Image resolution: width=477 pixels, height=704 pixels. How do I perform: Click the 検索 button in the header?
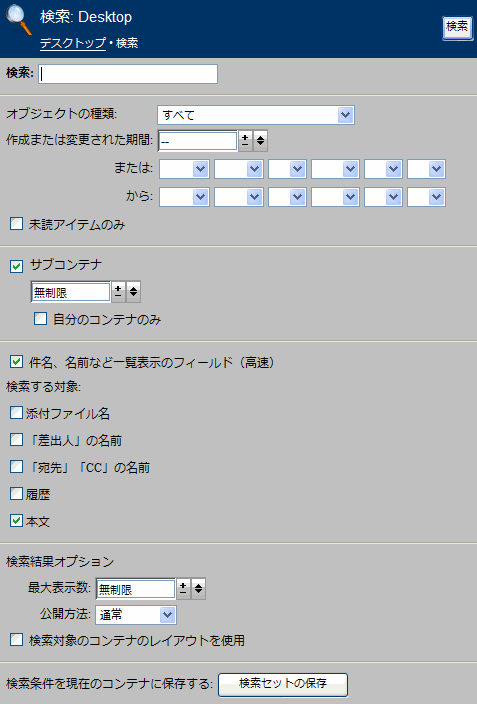coord(457,28)
